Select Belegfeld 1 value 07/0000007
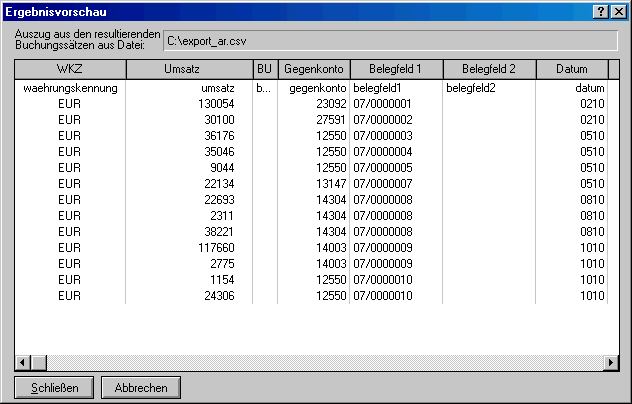 (383, 184)
